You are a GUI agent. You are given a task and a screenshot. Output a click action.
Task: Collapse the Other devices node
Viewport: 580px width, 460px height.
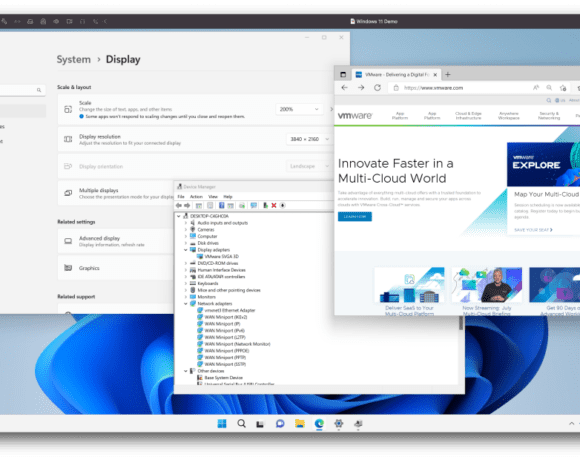pyautogui.click(x=186, y=371)
